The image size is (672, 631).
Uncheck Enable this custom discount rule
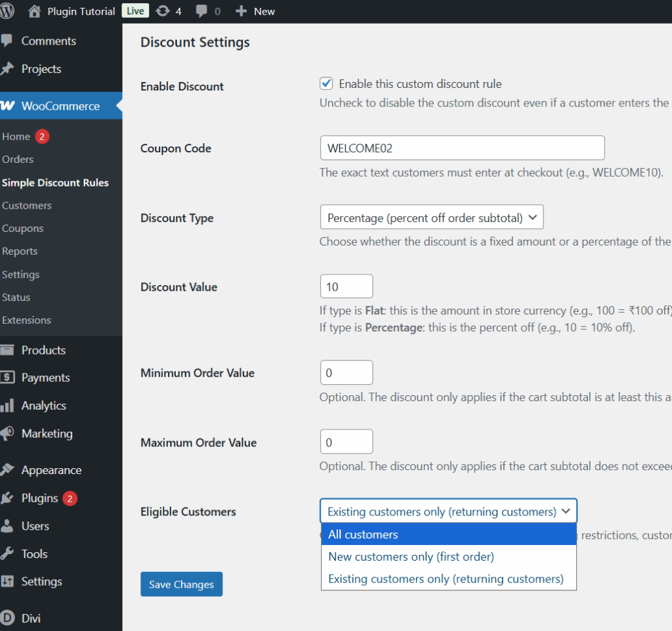coord(326,83)
